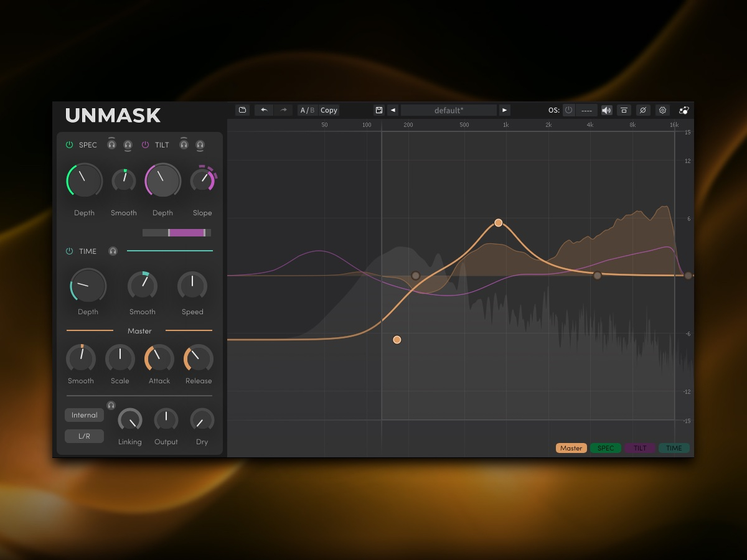
Task: Select the TILT curve tab
Action: 640,448
